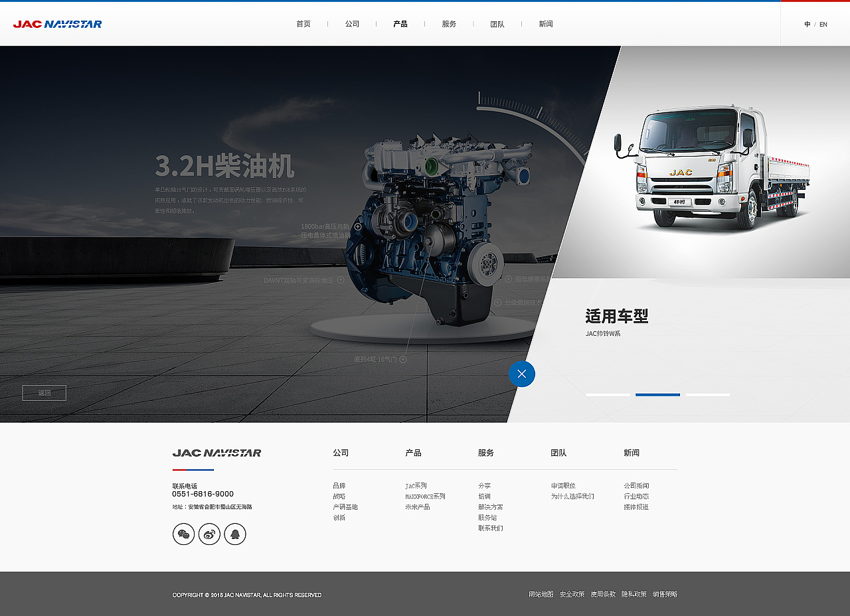Open 服务 in the top navigation
Viewport: 850px width, 616px height.
tap(449, 24)
